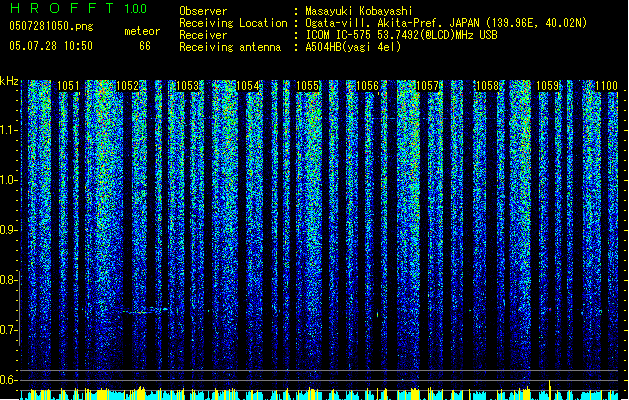
Task: Click the HROFFT 1.0.0 title text
Action: [79, 8]
